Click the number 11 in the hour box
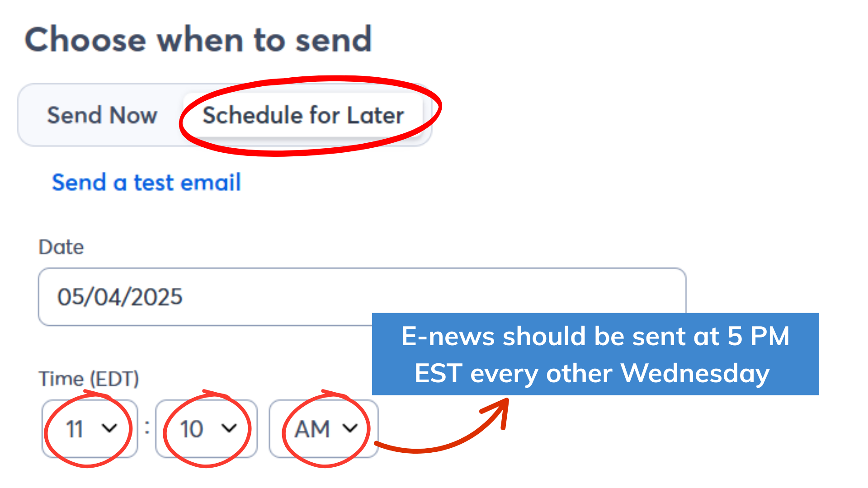The width and height of the screenshot is (868, 488). click(x=75, y=429)
